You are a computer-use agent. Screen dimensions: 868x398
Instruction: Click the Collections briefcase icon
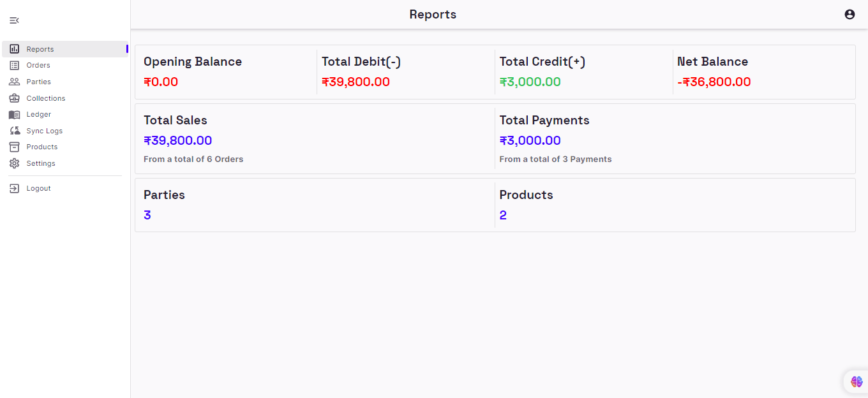click(x=14, y=98)
